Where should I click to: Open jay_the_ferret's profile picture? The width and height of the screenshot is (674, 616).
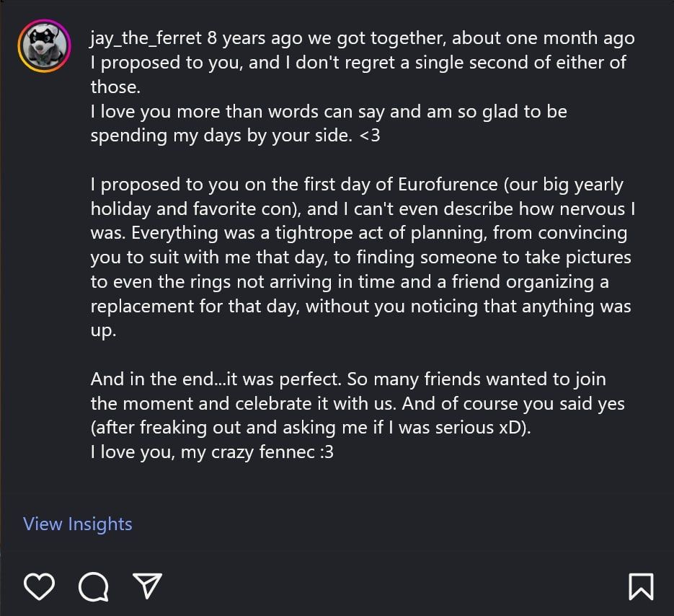[44, 47]
